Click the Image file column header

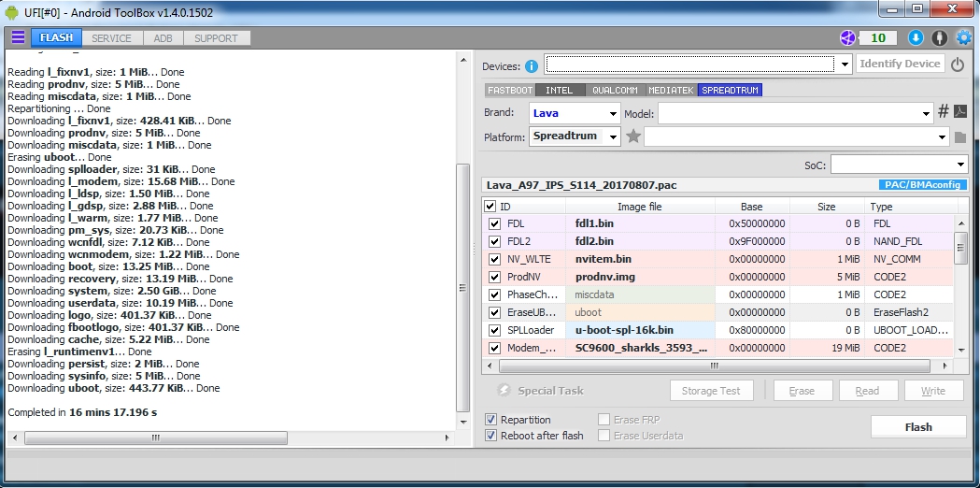[x=639, y=207]
